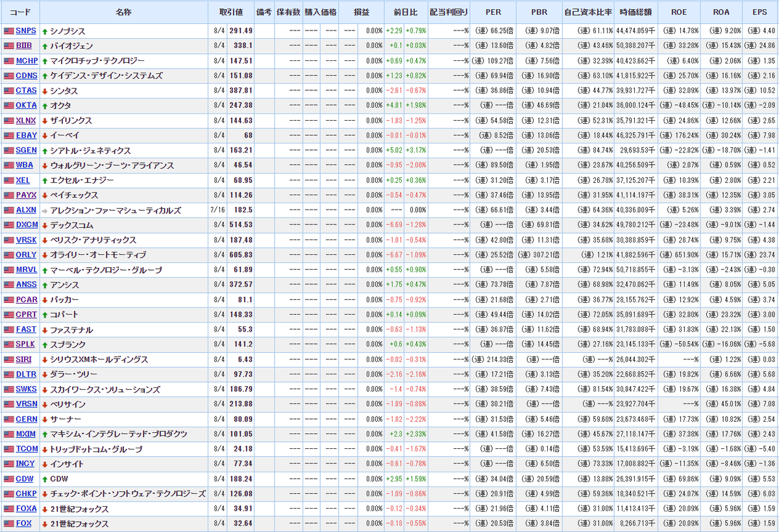Viewport: 779px width, 532px height.
Task: Click the EPS column header
Action: (760, 12)
